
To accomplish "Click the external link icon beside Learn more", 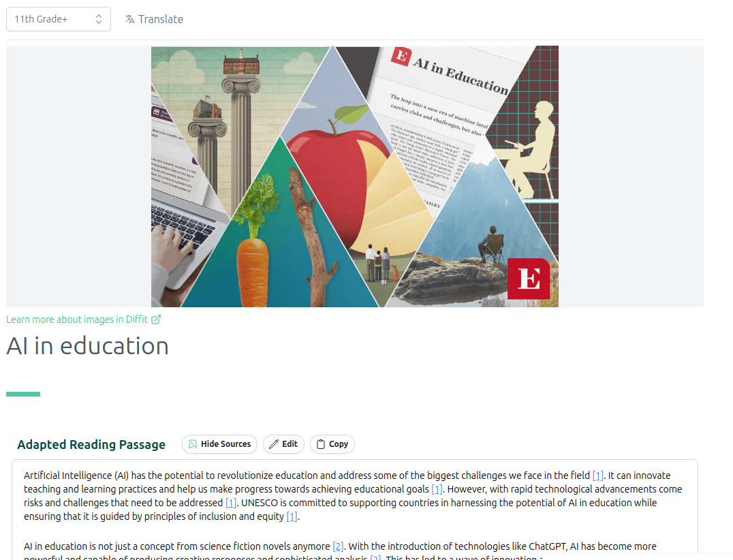I will pyautogui.click(x=156, y=320).
